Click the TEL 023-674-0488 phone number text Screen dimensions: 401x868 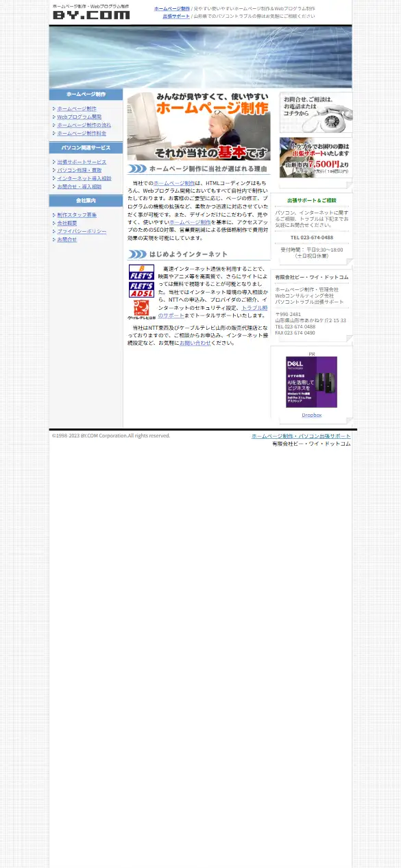click(x=311, y=237)
